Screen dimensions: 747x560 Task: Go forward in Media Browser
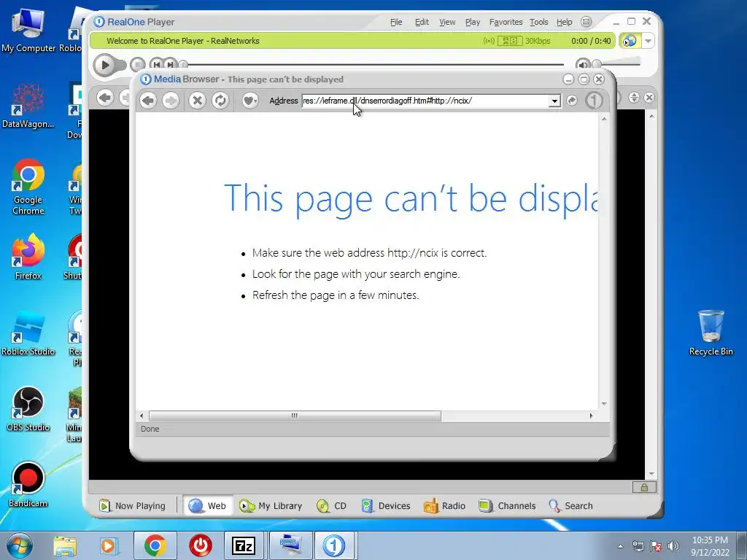point(171,101)
